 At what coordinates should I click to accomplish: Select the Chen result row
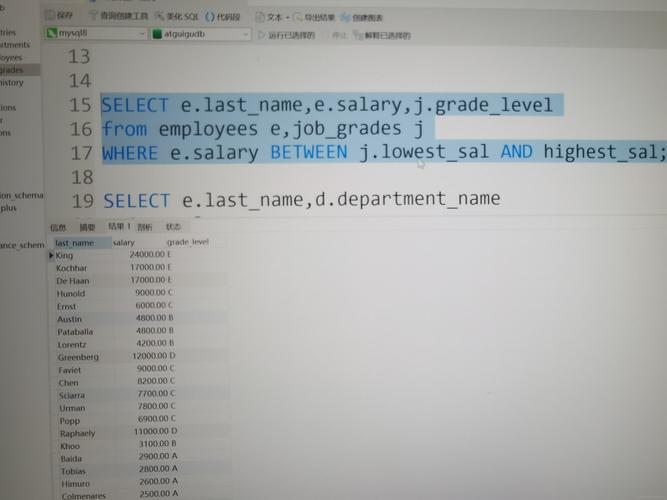tap(140, 382)
